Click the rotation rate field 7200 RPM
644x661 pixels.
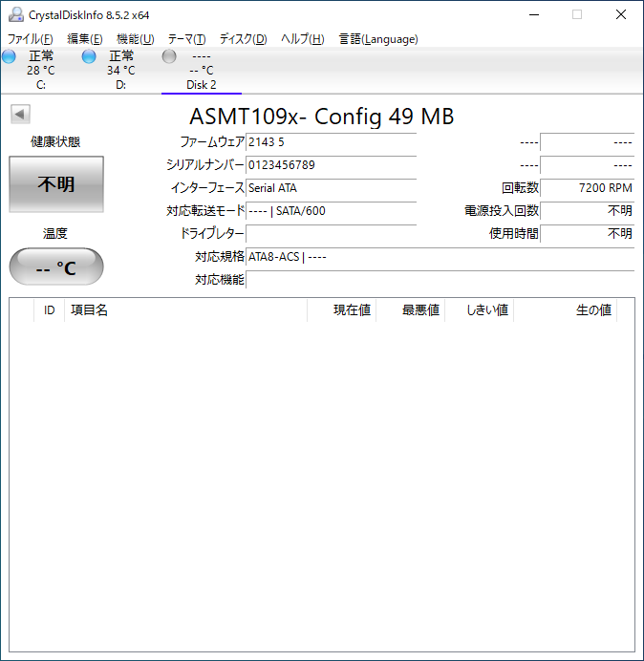[x=587, y=188]
